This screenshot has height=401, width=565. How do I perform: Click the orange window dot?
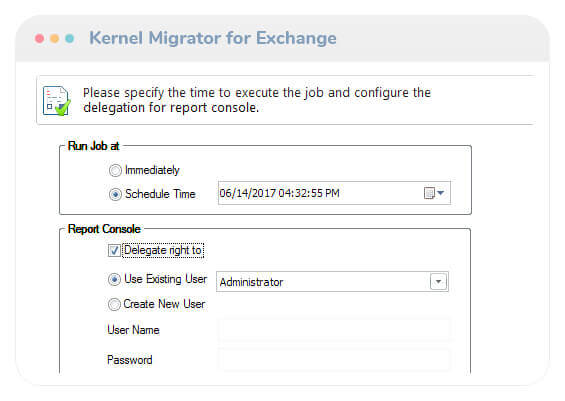click(54, 38)
